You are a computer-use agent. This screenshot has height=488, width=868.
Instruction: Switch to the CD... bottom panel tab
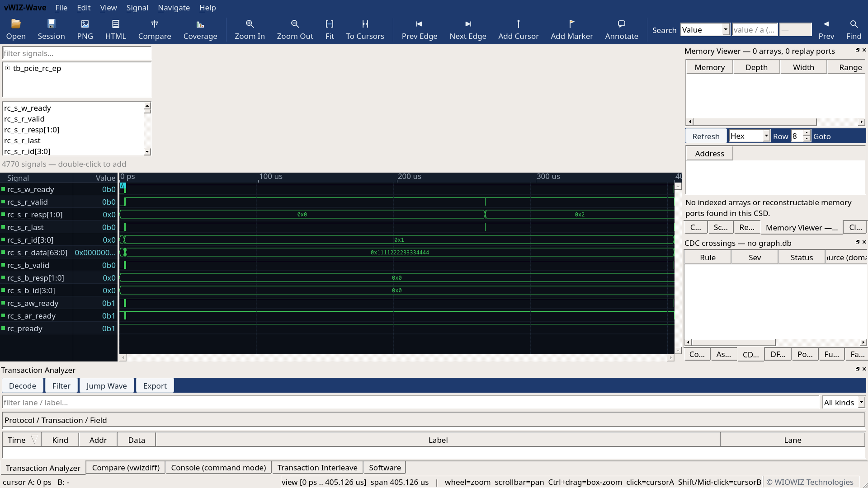(750, 354)
